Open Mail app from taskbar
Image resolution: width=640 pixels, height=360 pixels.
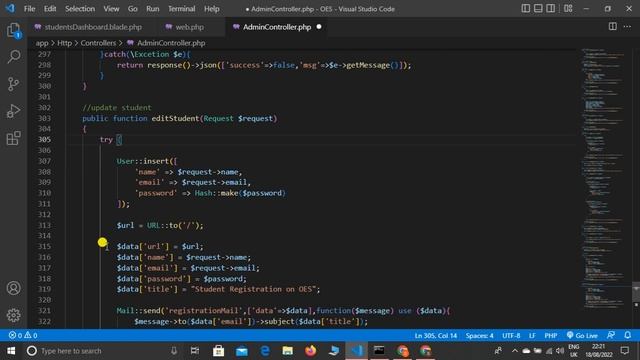pos(242,351)
